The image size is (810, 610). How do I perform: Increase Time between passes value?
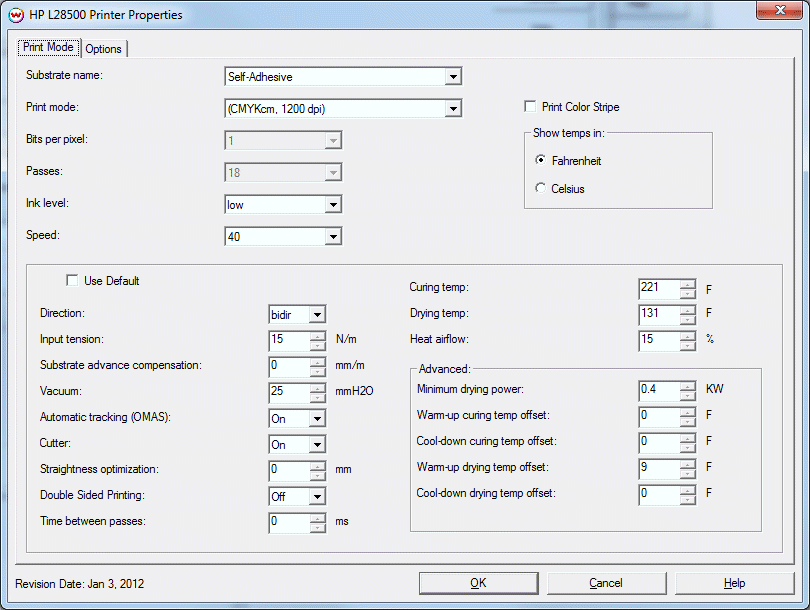(318, 518)
